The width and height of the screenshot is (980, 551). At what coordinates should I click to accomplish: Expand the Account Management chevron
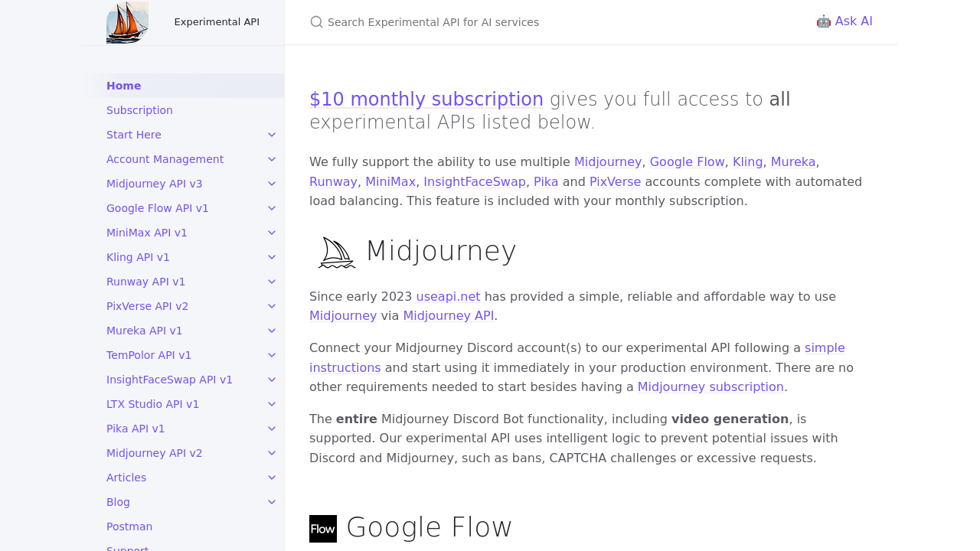272,159
